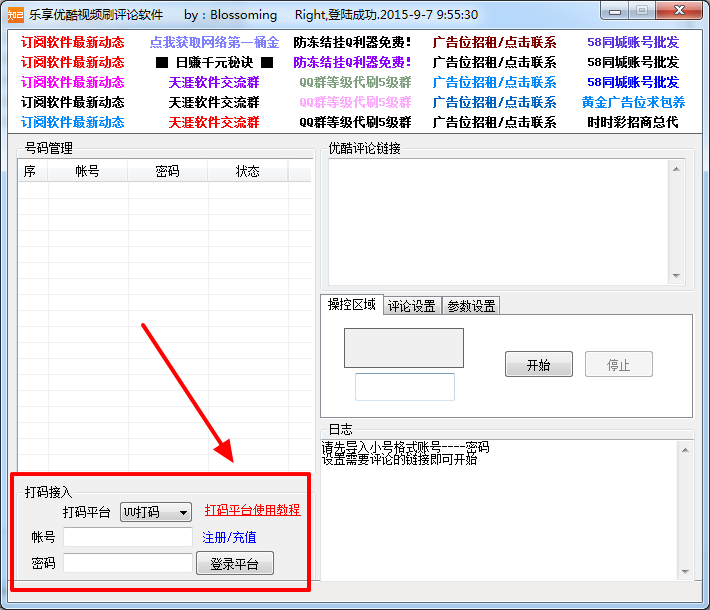This screenshot has height=610, width=710.
Task: Click the 优酷评论链接 text area
Action: (496, 221)
